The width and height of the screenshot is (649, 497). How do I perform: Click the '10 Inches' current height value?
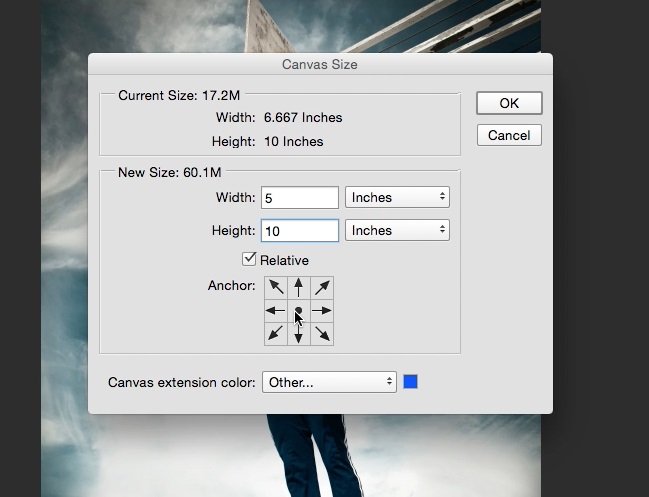tap(293, 142)
